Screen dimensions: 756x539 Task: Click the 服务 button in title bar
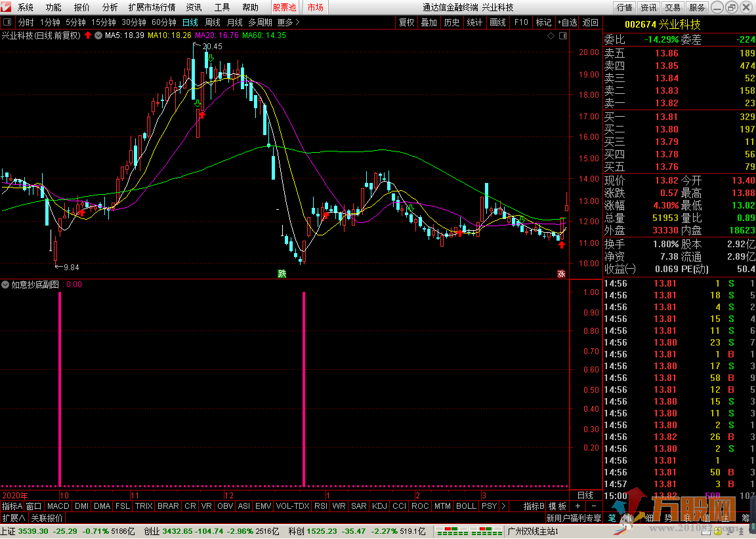(697, 7)
